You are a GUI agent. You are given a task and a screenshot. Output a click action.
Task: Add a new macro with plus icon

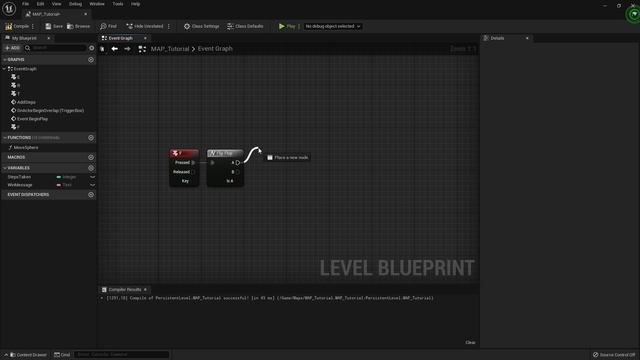pyautogui.click(x=91, y=157)
